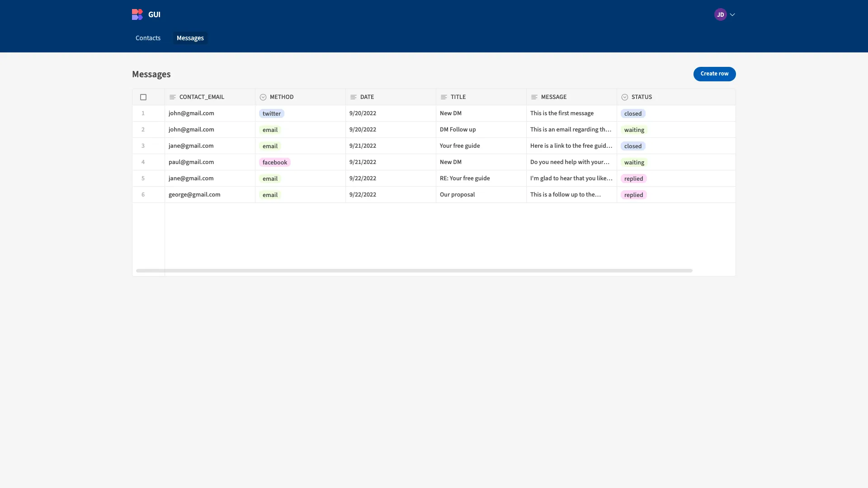Viewport: 868px width, 488px height.
Task: Open the replied status tag in row 5
Action: point(633,178)
